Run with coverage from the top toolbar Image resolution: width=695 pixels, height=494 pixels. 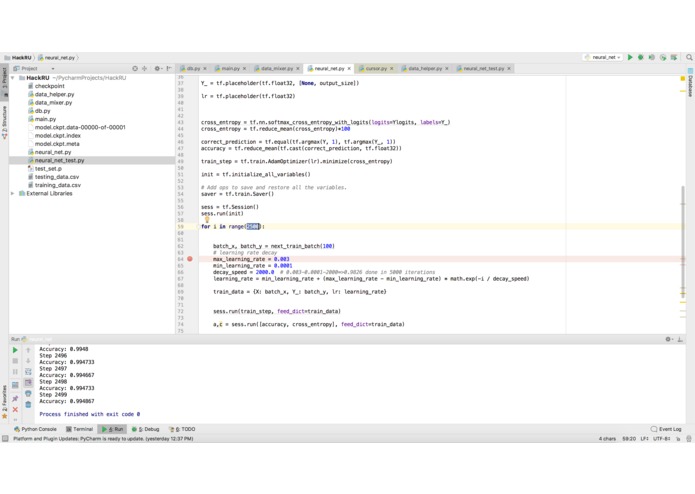point(652,57)
